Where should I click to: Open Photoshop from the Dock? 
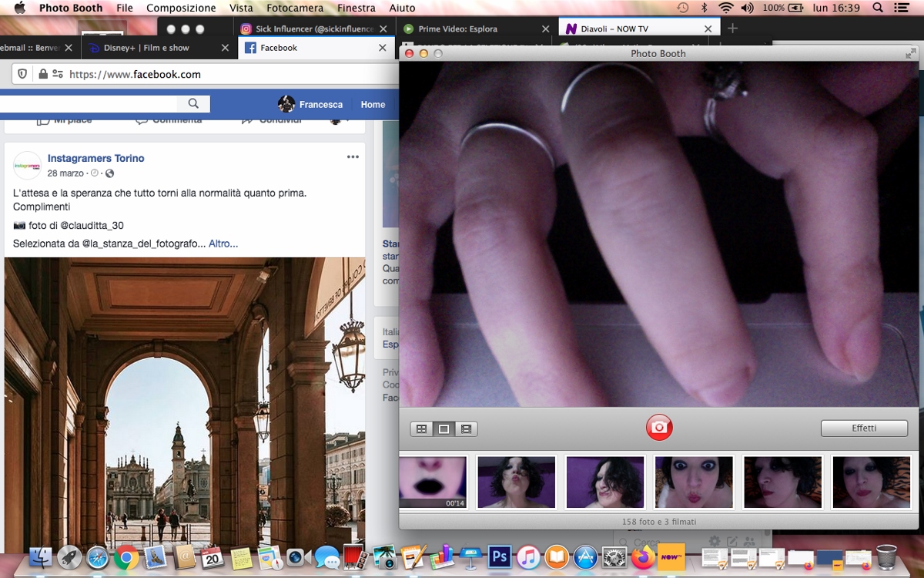(x=500, y=556)
